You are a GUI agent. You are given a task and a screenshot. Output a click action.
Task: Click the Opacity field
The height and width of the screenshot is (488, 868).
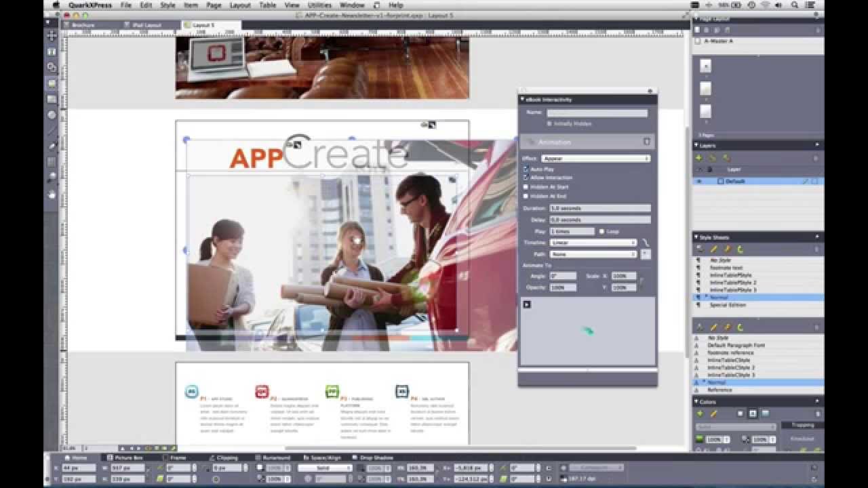tap(563, 287)
